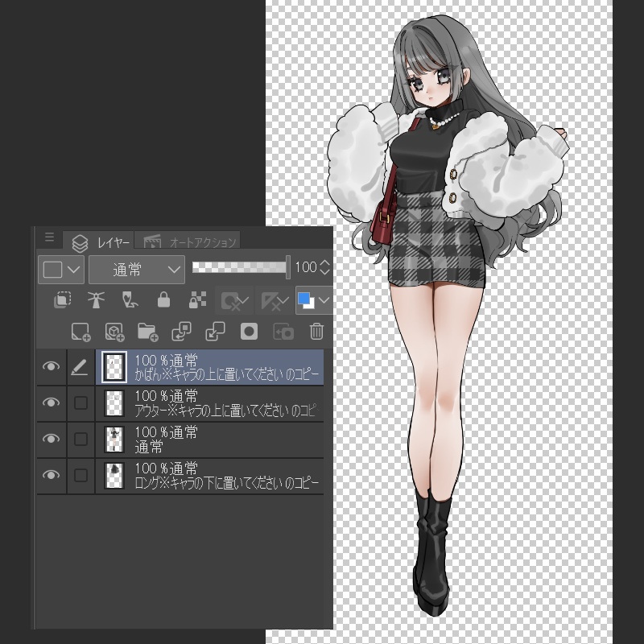Apply mask to layer icon
The image size is (644, 644).
pyautogui.click(x=283, y=332)
